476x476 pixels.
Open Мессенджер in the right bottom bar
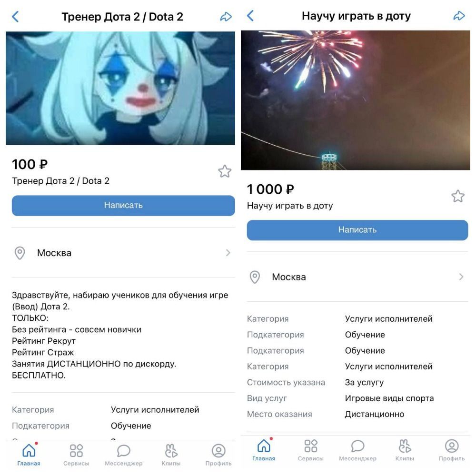(357, 450)
